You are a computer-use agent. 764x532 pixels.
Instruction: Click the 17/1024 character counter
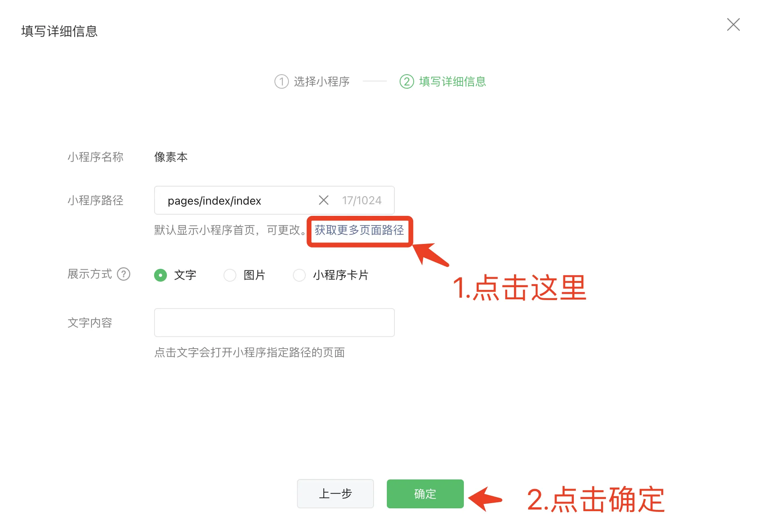tap(362, 200)
